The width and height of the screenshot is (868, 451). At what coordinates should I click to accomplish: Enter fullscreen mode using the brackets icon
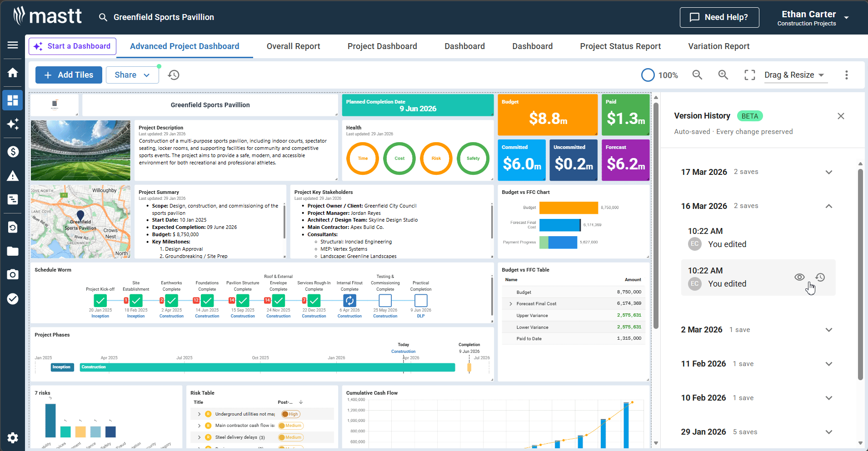click(x=749, y=75)
